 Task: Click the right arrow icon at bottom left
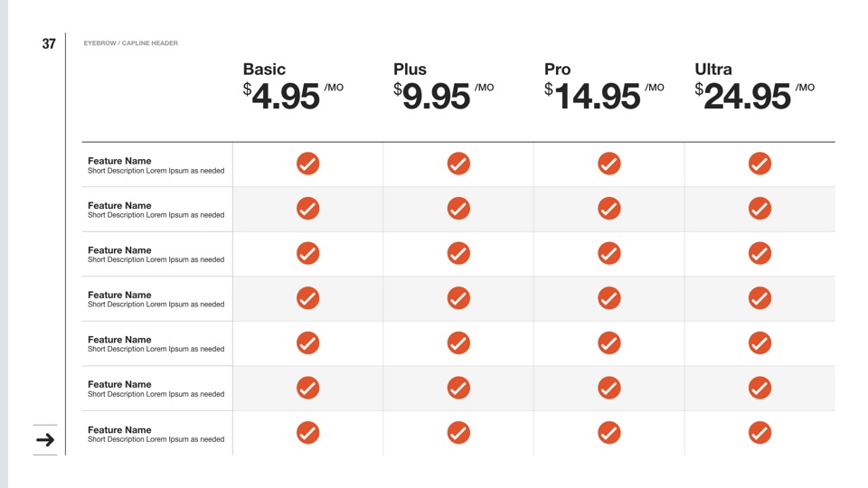point(45,440)
